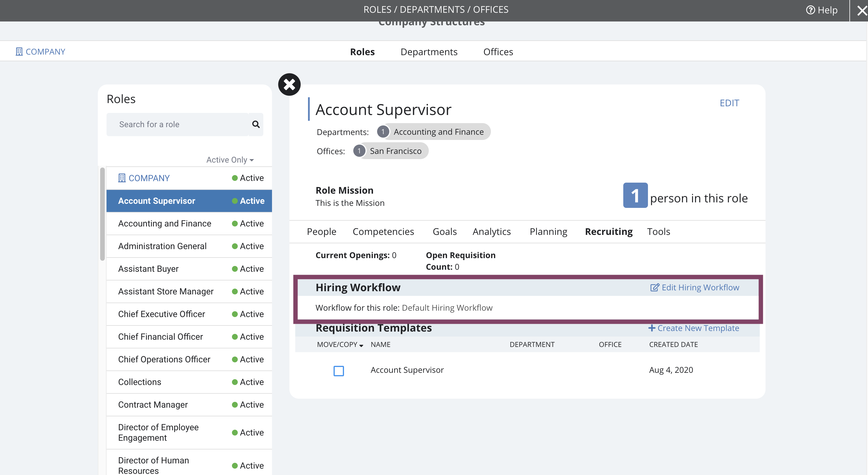
Task: Click the building icon in the roles list COMPANY row
Action: 122,178
